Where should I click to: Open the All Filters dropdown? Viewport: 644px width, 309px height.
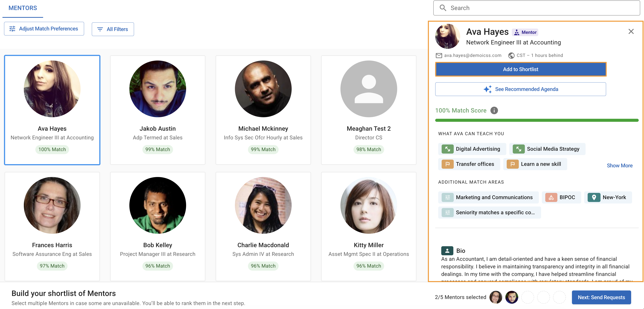pyautogui.click(x=113, y=29)
